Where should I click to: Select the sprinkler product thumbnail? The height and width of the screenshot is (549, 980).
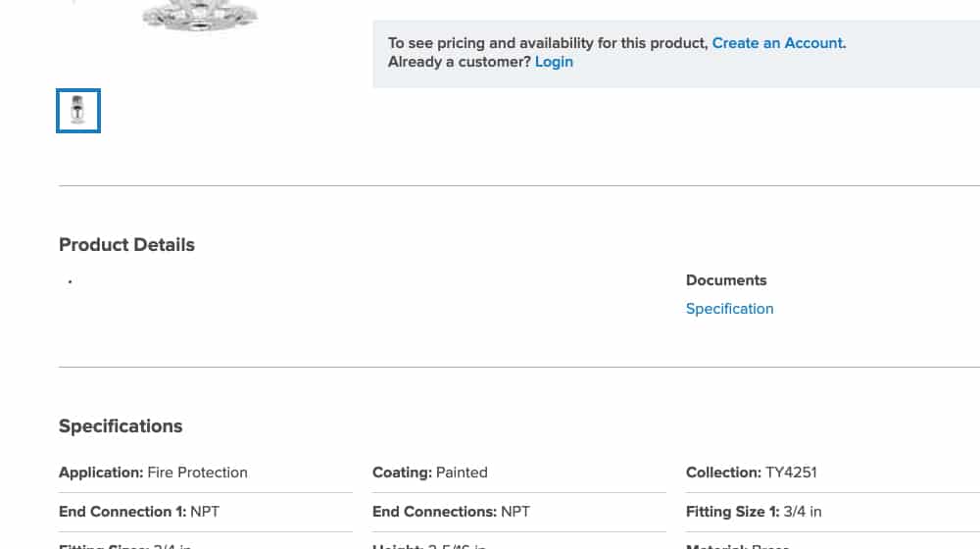click(x=78, y=111)
